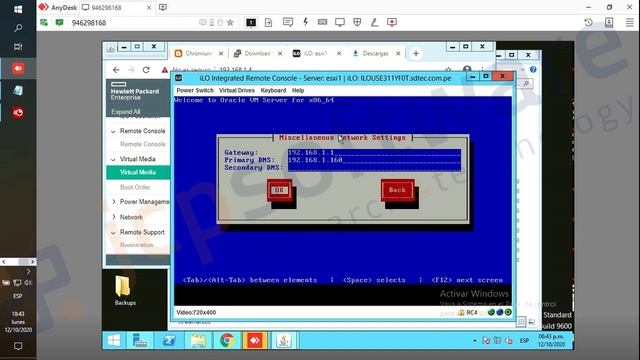Open the AnyDesk chat icon in toolbar
640x360 pixels.
point(288,22)
